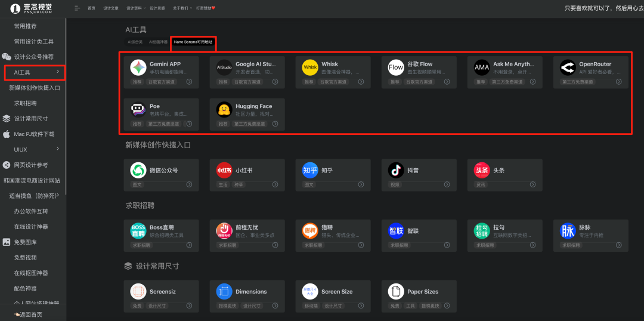Open the Hugging Face emoji icon

(x=224, y=110)
